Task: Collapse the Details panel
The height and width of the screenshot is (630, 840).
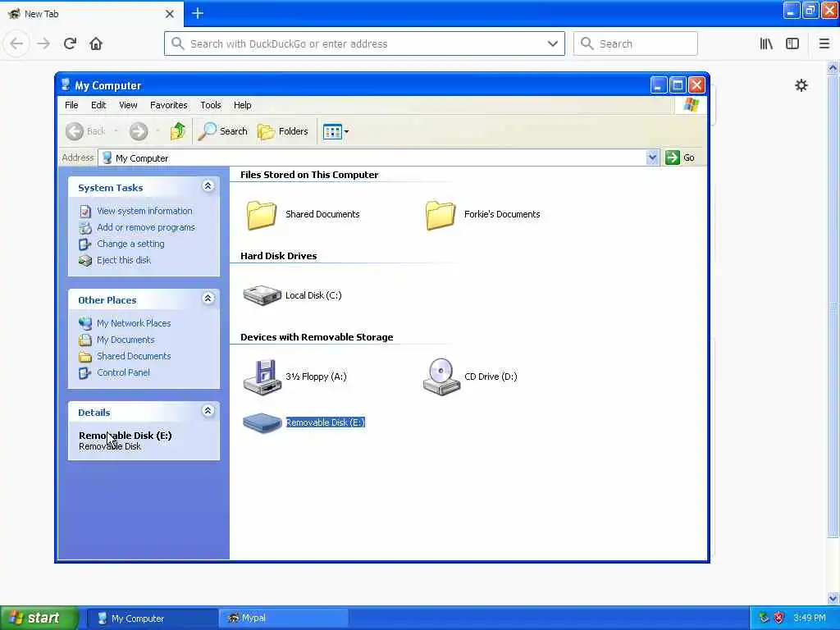Action: pyautogui.click(x=208, y=411)
